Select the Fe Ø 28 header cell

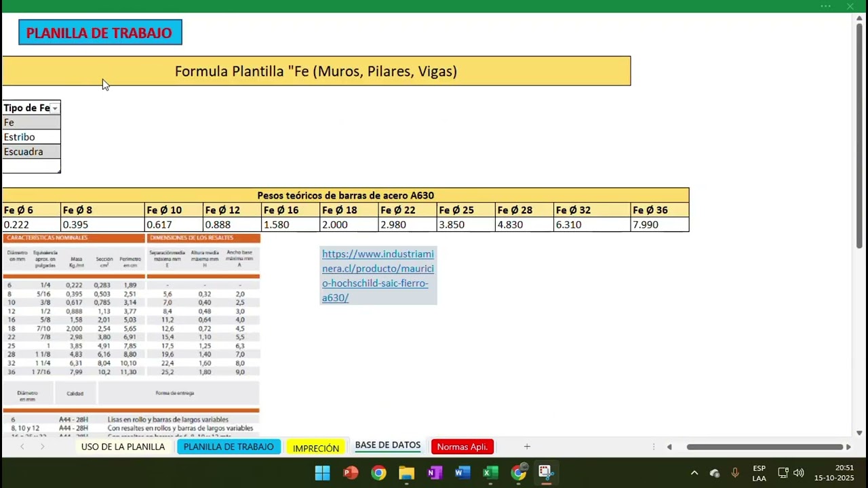point(524,210)
